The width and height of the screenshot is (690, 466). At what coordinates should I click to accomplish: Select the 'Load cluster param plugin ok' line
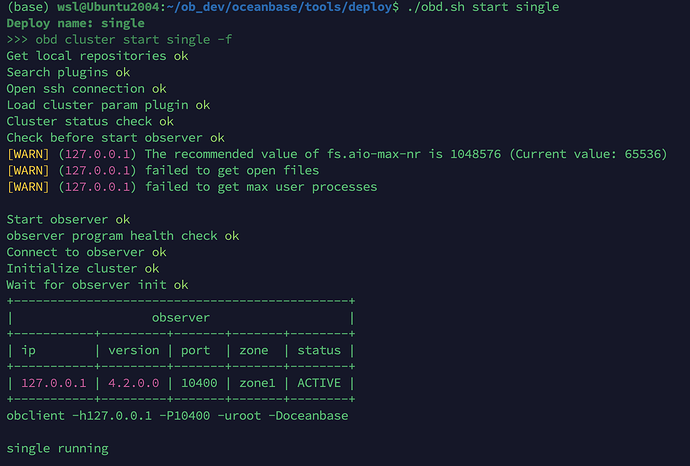pos(108,105)
